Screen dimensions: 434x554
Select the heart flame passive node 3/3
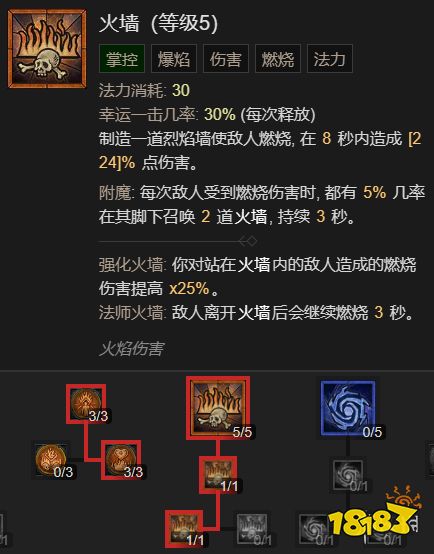click(x=121, y=460)
